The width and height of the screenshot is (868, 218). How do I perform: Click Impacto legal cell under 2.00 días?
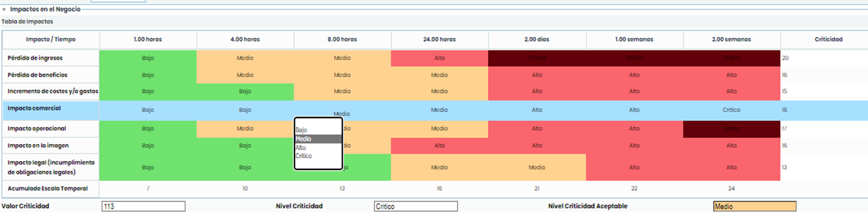(537, 168)
